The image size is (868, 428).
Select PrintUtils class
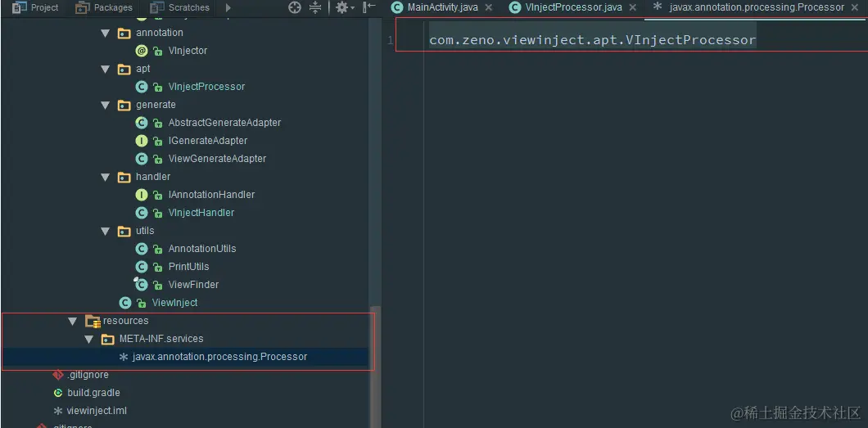189,267
